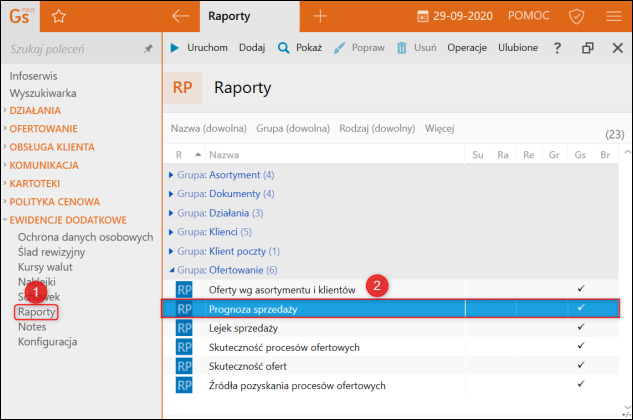
Task: Pin the command search panel
Action: 149,49
